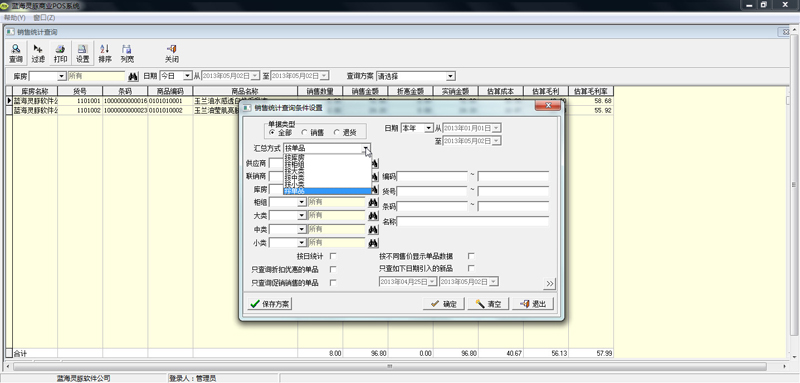The width and height of the screenshot is (800, 383).
Task: Click the 58.68 gross margin cell
Action: 591,101
